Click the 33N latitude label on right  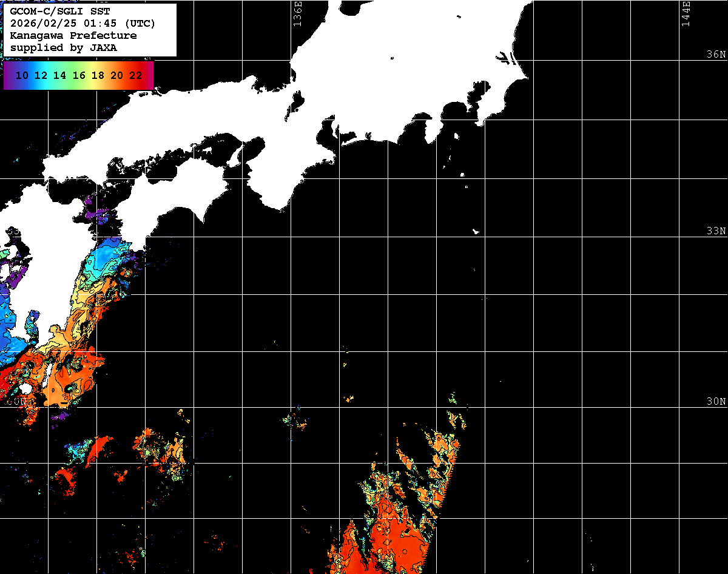point(716,231)
